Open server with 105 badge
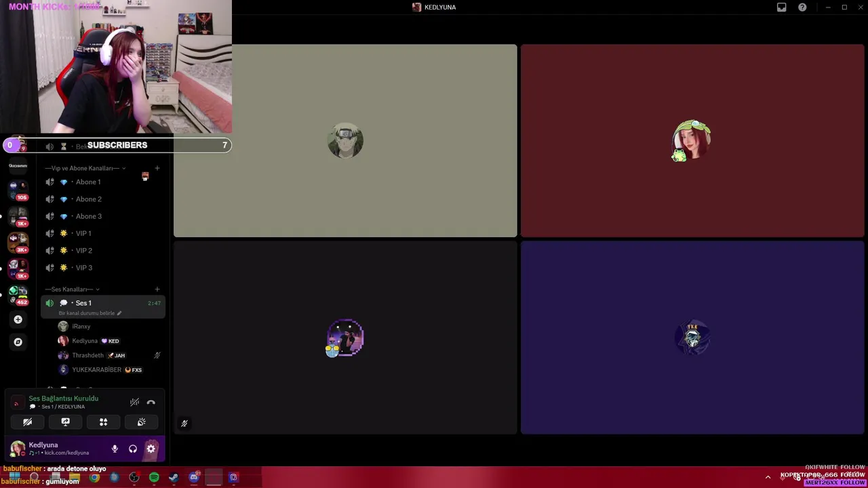868x488 pixels. point(18,190)
